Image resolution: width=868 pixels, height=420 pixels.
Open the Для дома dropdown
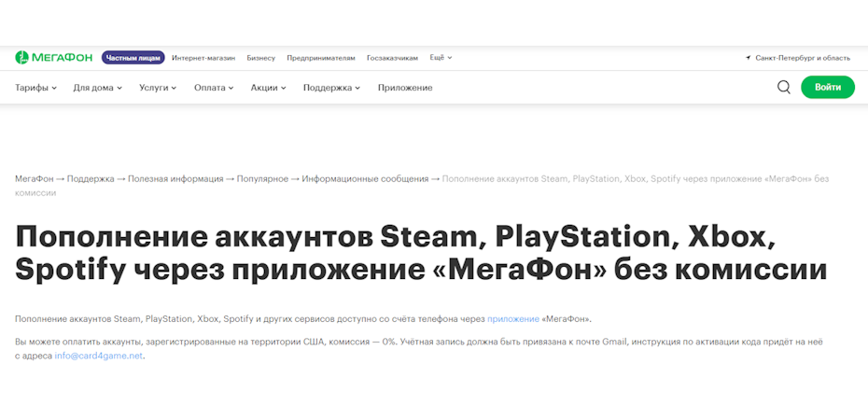(x=98, y=88)
